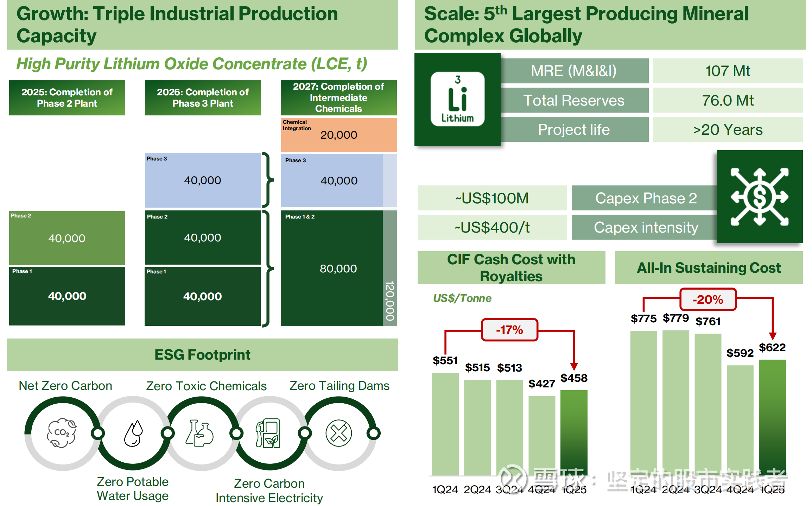Click the water droplet icon

click(x=133, y=433)
